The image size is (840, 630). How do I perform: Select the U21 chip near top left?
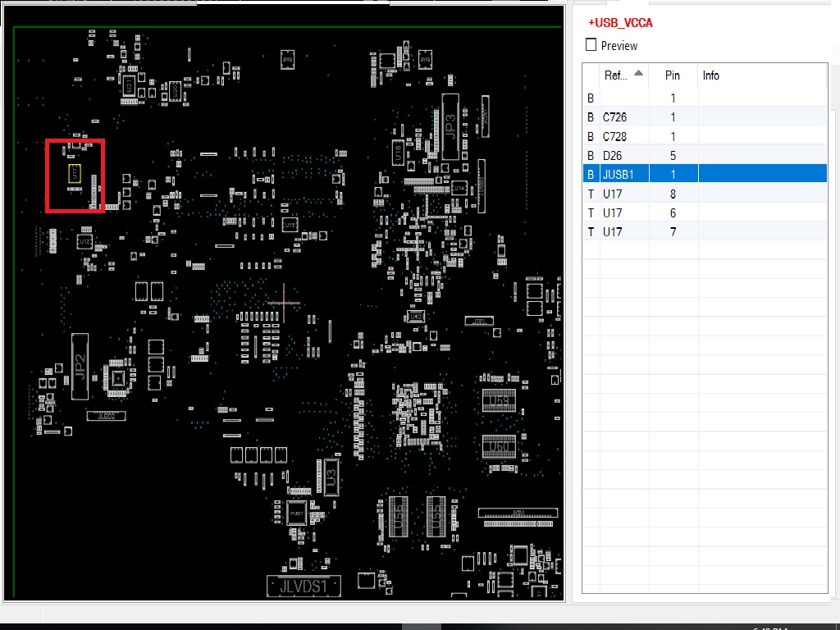(x=129, y=84)
